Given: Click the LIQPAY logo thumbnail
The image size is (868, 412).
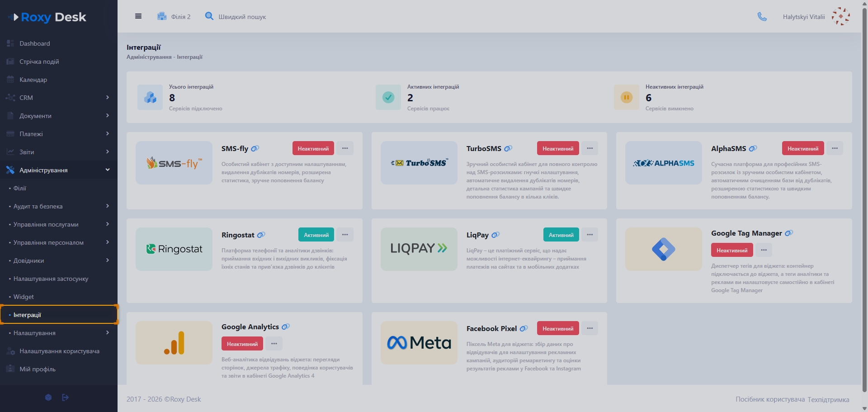Looking at the screenshot, I should 419,249.
